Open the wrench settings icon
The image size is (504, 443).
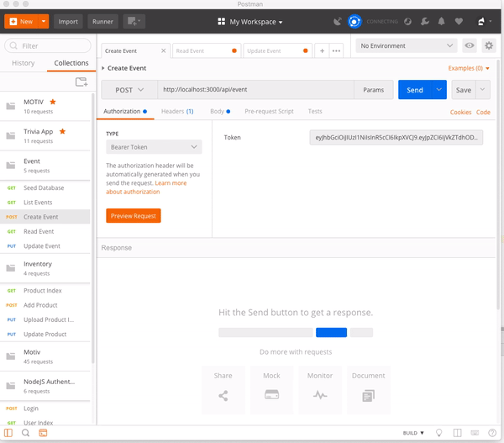click(x=425, y=22)
